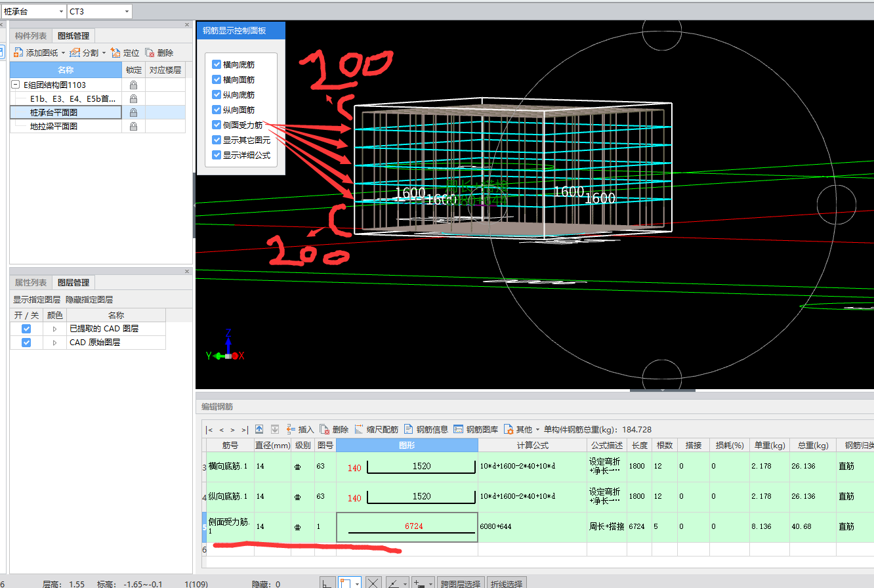Toggle 侧面受力筋 checkbox
This screenshot has width=874, height=588.
click(217, 125)
